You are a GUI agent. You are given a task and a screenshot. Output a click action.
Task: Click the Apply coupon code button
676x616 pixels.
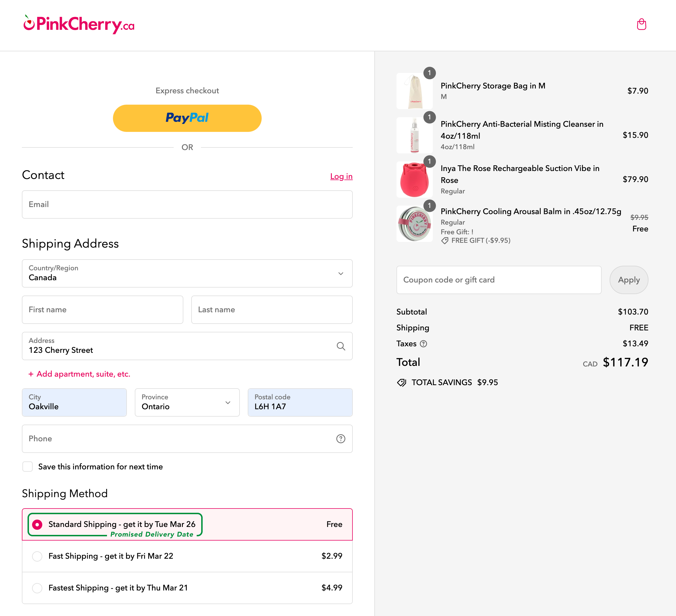coord(629,279)
